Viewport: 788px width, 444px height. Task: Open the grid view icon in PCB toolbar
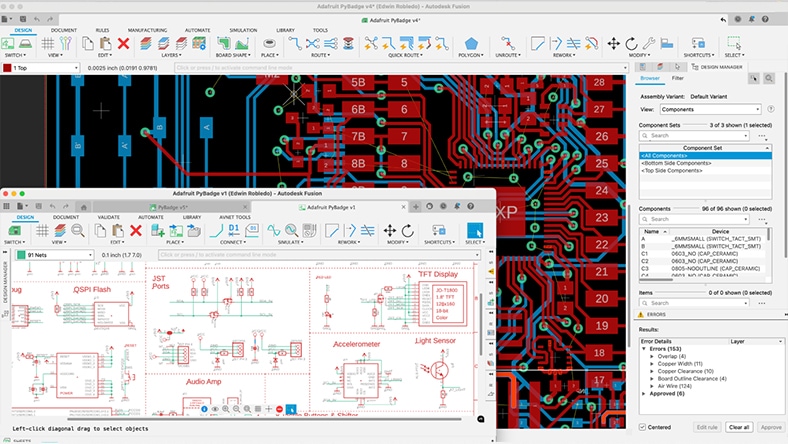point(48,44)
